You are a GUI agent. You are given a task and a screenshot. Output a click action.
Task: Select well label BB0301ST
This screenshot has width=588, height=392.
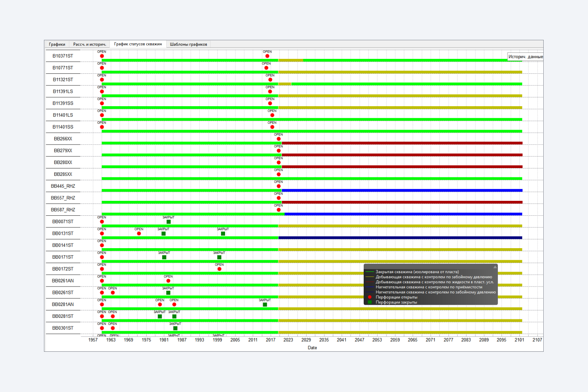63,328
